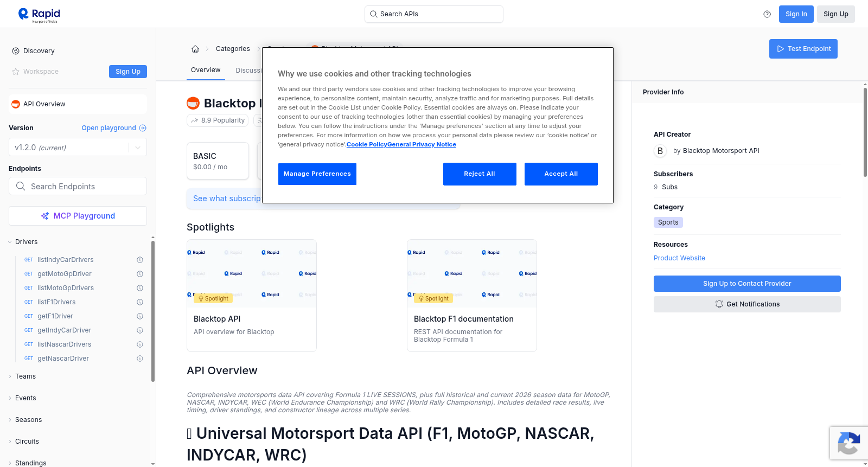
Task: Switch to the Overview tab
Action: point(206,70)
